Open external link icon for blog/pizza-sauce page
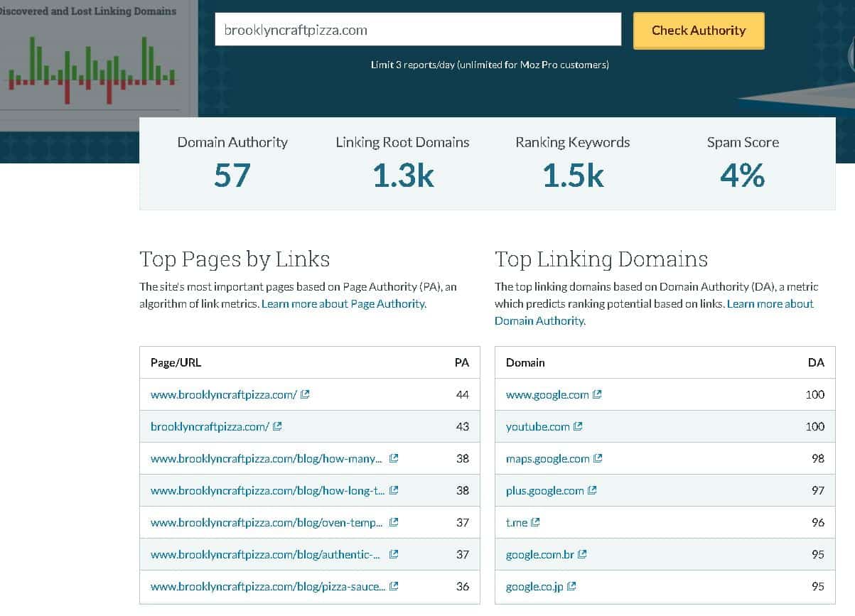Image resolution: width=855 pixels, height=616 pixels. coord(394,586)
